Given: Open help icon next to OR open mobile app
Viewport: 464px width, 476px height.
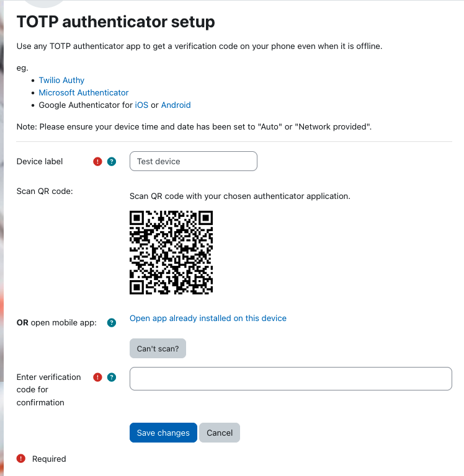Looking at the screenshot, I should 112,323.
